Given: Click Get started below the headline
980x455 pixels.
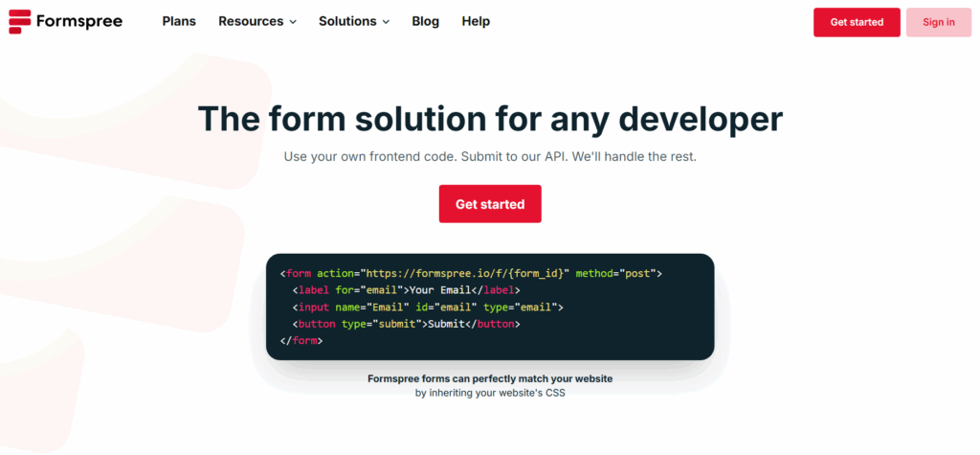Looking at the screenshot, I should (x=490, y=204).
